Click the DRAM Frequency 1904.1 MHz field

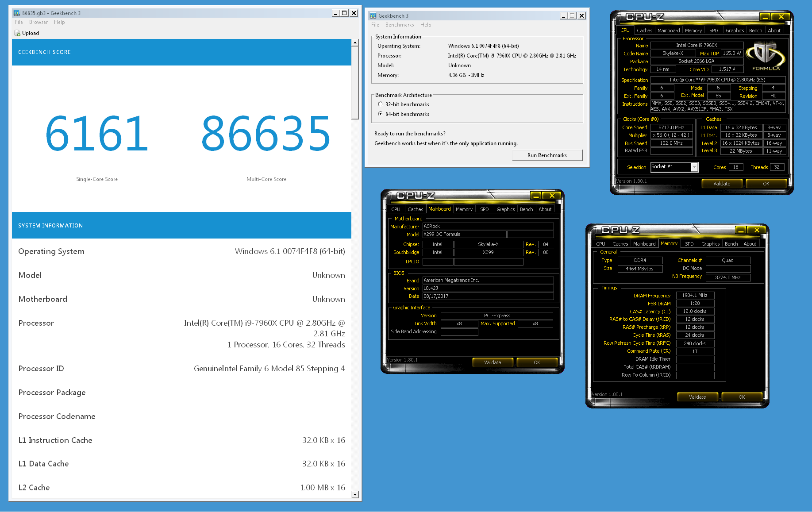(x=695, y=295)
